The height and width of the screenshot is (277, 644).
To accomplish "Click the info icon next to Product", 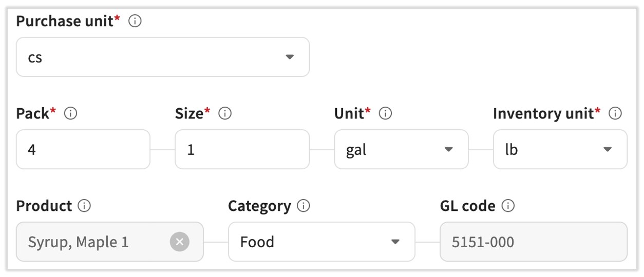I will point(84,206).
